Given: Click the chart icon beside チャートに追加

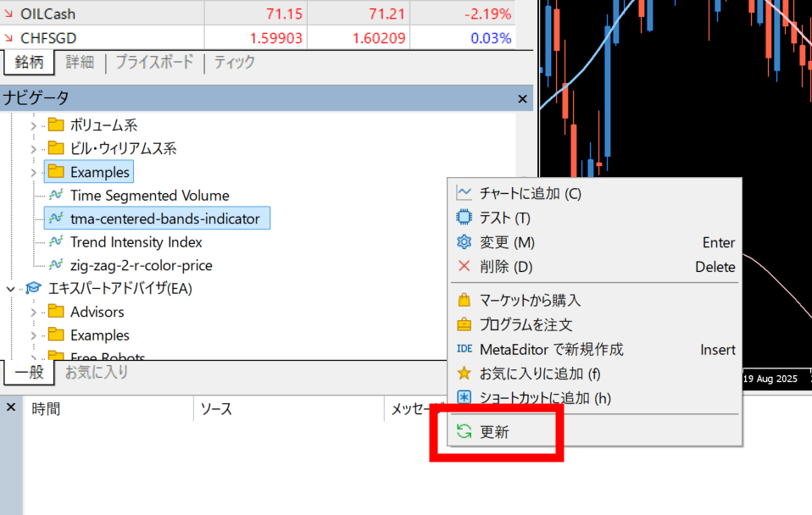Looking at the screenshot, I should click(464, 193).
